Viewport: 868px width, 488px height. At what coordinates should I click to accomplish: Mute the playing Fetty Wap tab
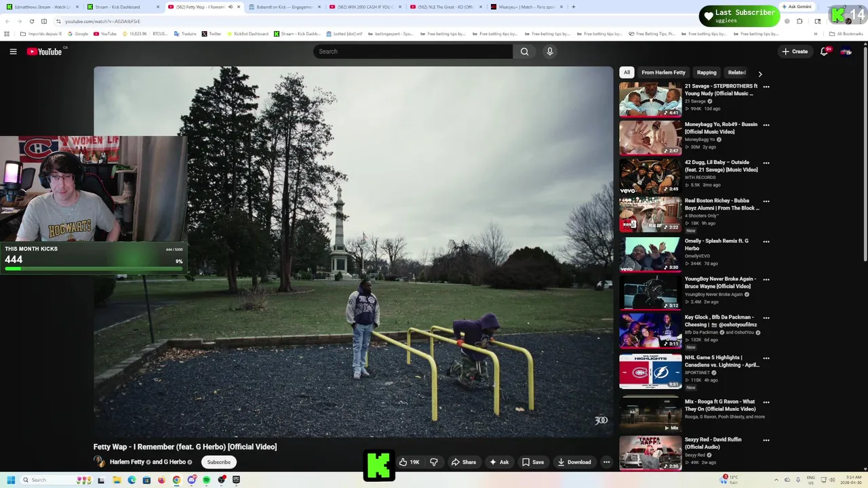(230, 7)
